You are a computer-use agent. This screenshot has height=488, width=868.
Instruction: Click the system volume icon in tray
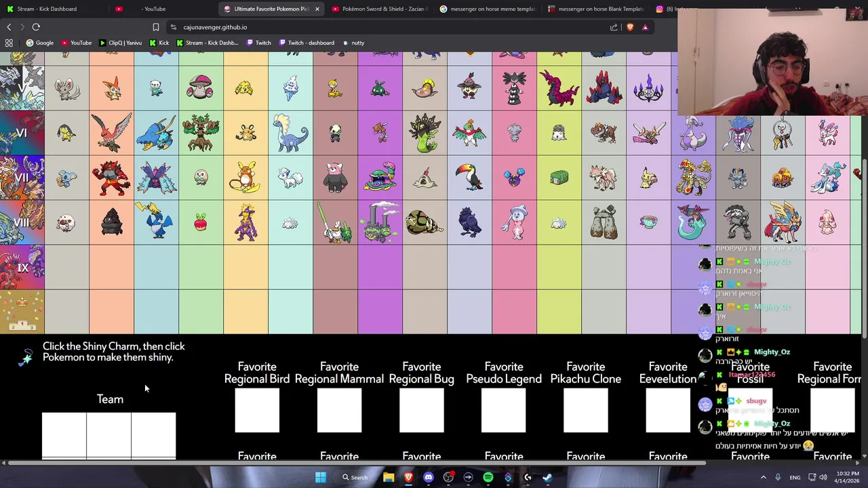823,477
